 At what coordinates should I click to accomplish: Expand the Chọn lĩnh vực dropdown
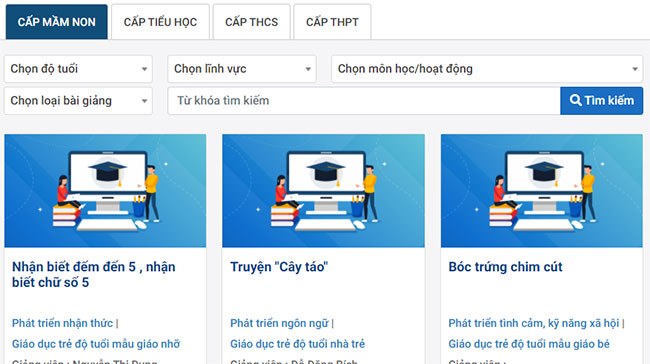242,69
